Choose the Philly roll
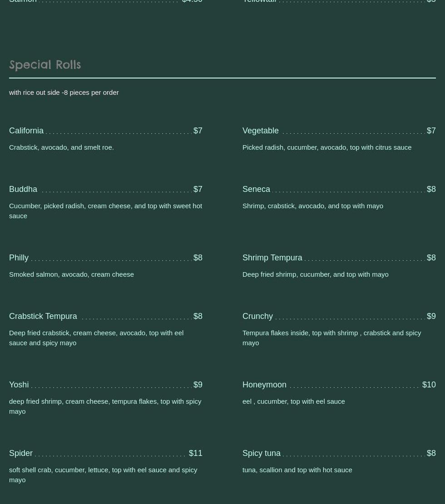The image size is (445, 504). click(19, 258)
